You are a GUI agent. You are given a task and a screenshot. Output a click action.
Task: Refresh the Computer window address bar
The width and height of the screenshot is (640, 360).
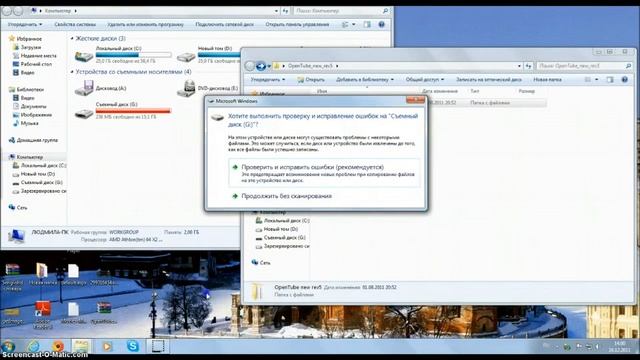pos(286,11)
